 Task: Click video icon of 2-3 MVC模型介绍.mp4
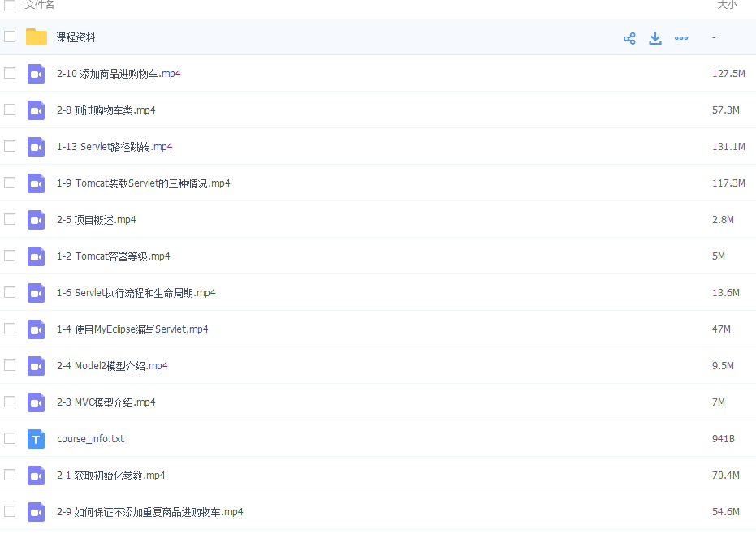coord(37,402)
